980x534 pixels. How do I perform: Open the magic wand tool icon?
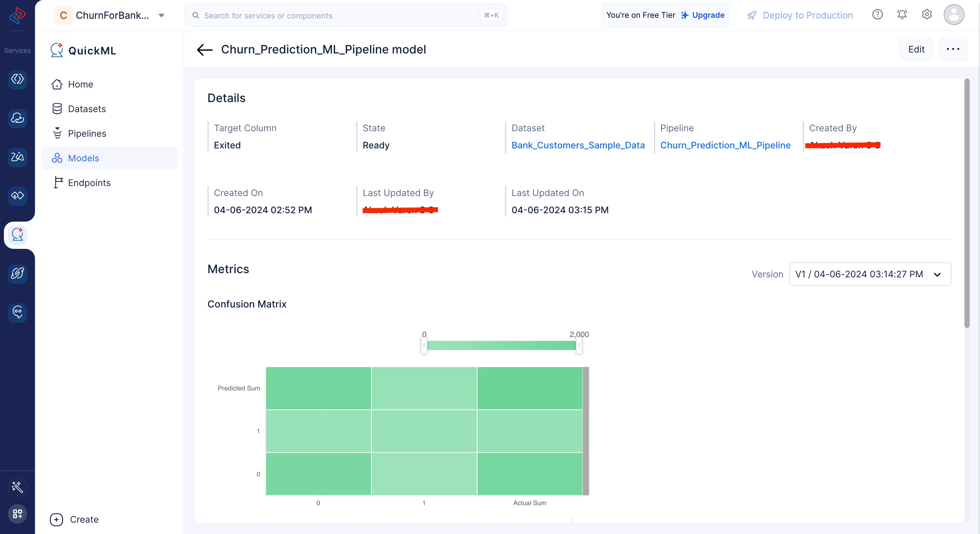[17, 487]
